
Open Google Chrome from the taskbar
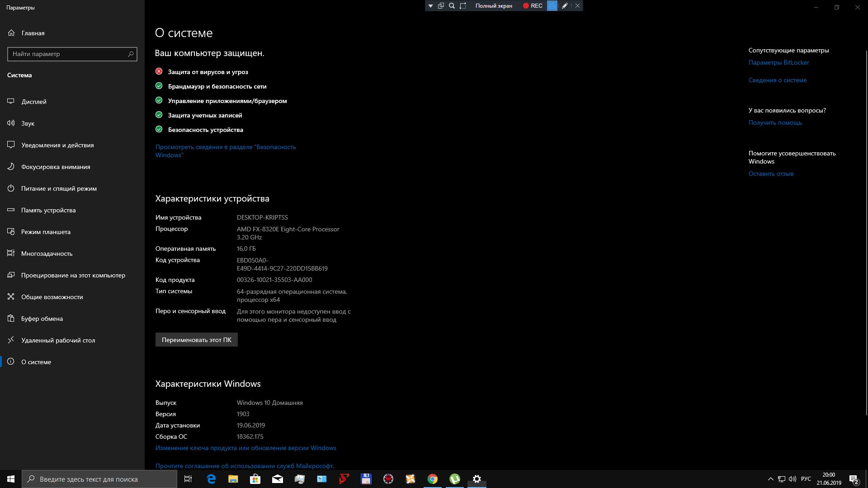pyautogui.click(x=433, y=479)
